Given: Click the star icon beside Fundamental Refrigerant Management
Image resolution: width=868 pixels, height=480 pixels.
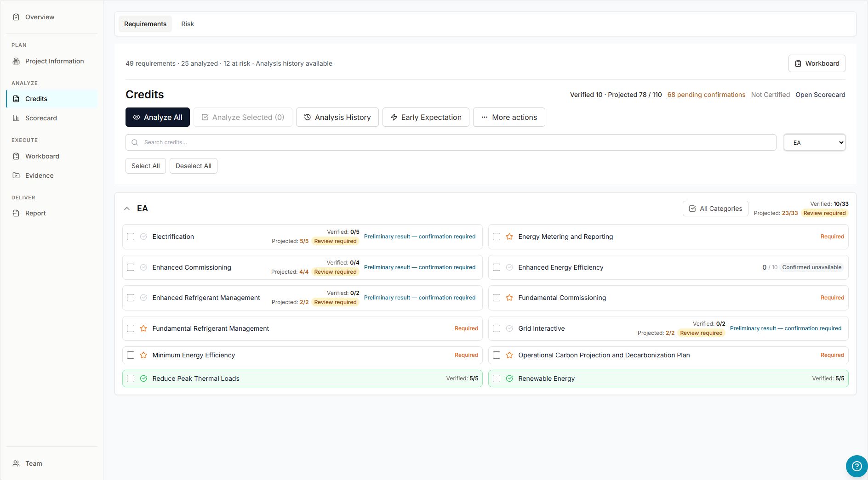Looking at the screenshot, I should pyautogui.click(x=143, y=328).
